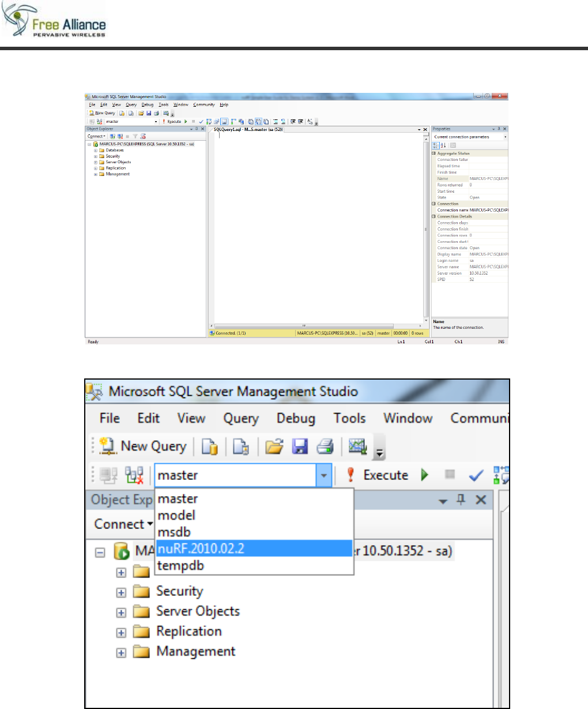Open the File menu in enlarged screenshot

(x=110, y=418)
